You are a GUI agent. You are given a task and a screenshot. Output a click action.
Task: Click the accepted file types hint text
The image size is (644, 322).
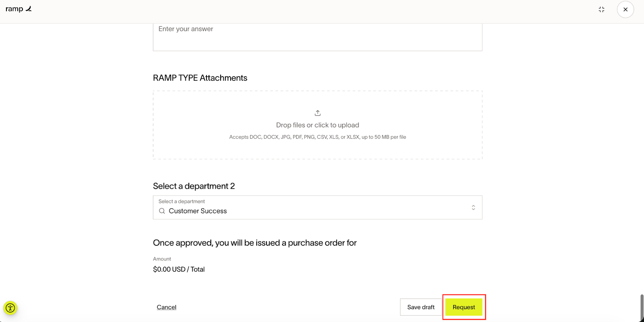317,137
